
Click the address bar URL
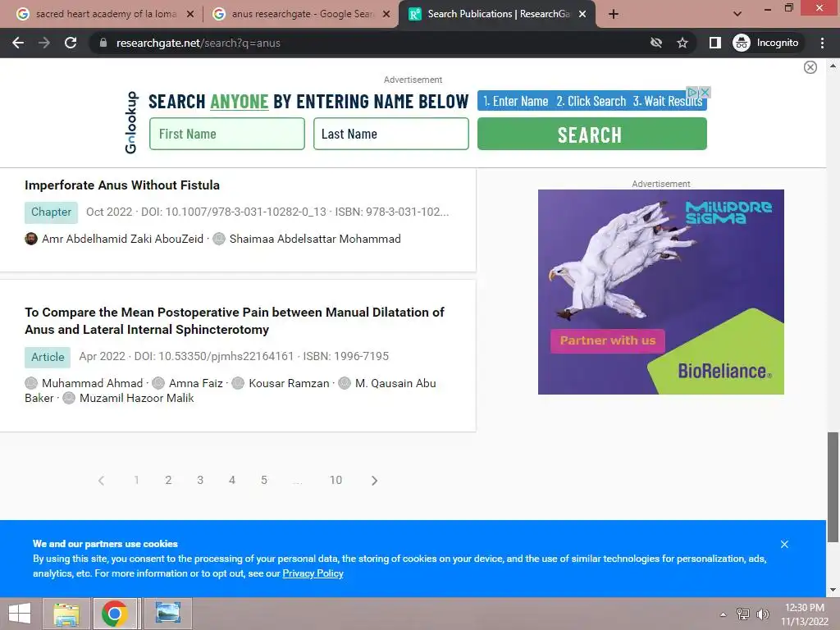[199, 43]
